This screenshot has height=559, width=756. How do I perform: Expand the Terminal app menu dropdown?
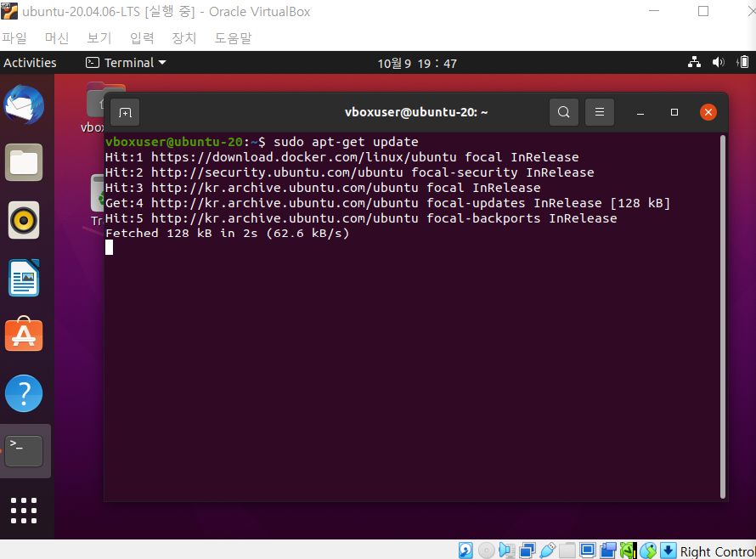126,63
